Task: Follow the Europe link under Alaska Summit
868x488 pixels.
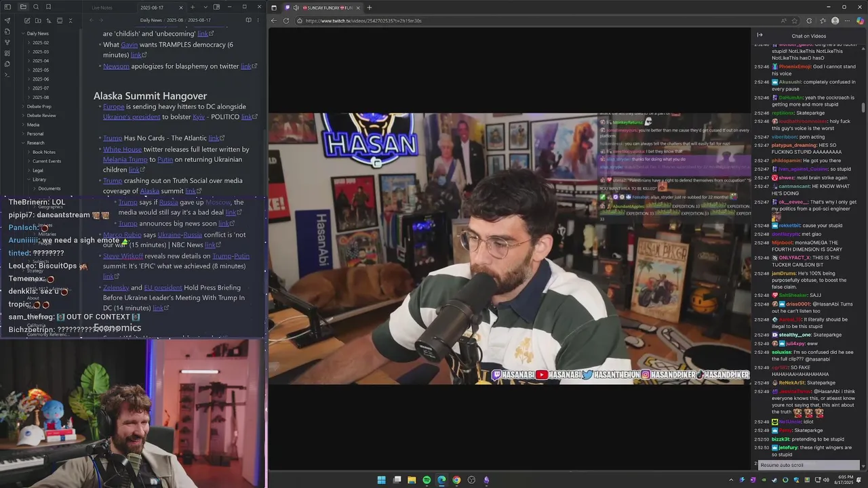Action: tap(113, 106)
